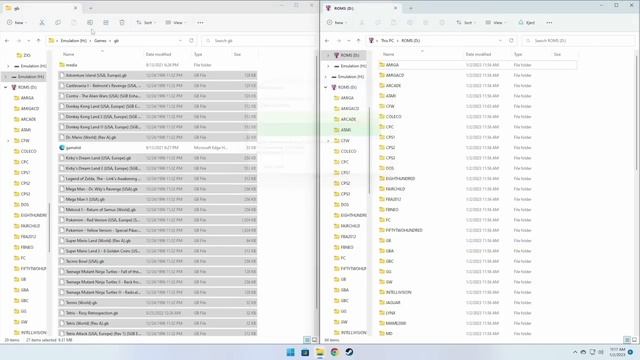Image resolution: width=640 pixels, height=360 pixels.
Task: Select the ROMS (D:) tab
Action: (x=361, y=8)
